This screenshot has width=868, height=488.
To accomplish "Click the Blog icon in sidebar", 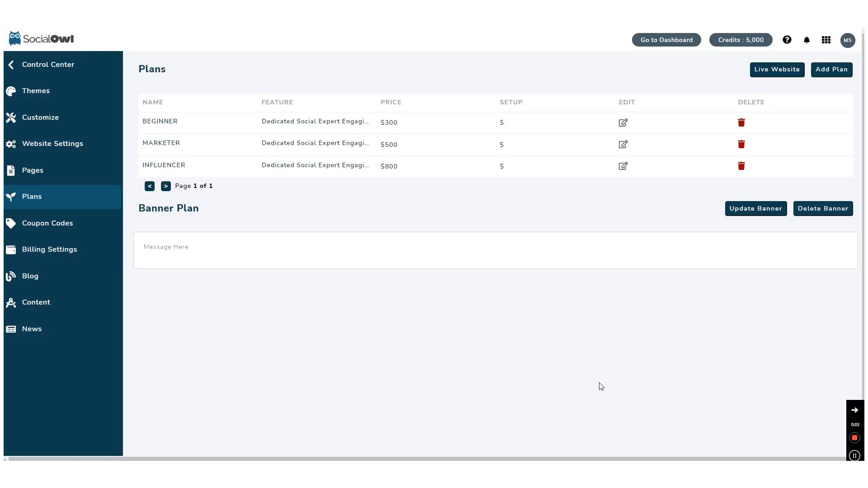I will coord(11,276).
